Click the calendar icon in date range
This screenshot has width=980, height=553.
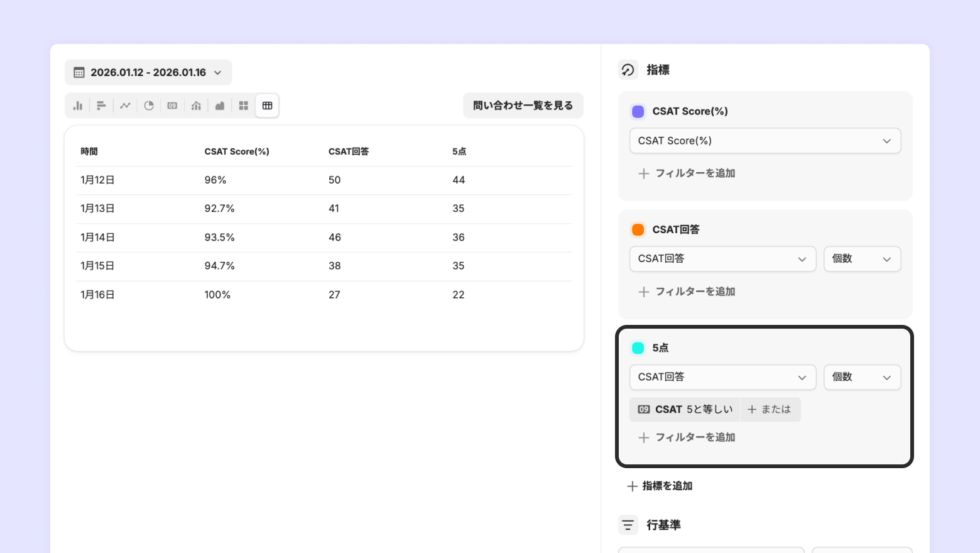coord(79,72)
